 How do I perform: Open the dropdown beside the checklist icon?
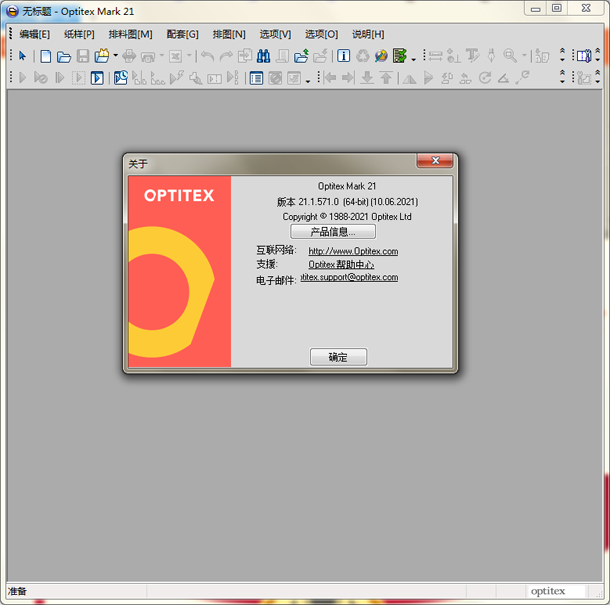point(413,59)
